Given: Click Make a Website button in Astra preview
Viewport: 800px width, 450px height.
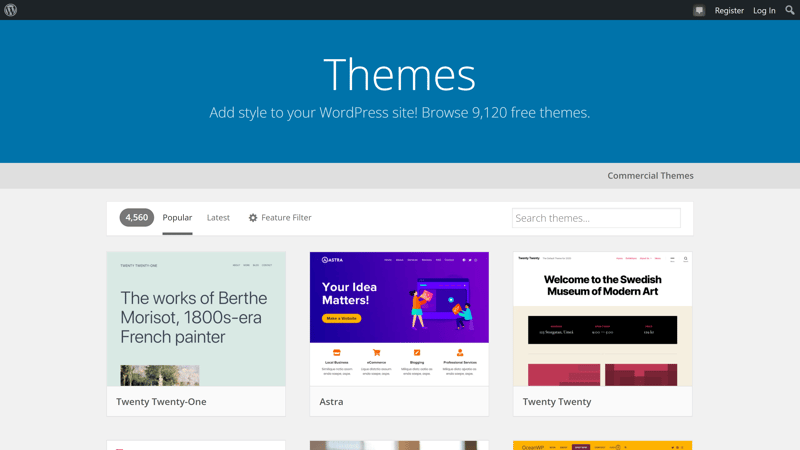Looking at the screenshot, I should 341,318.
